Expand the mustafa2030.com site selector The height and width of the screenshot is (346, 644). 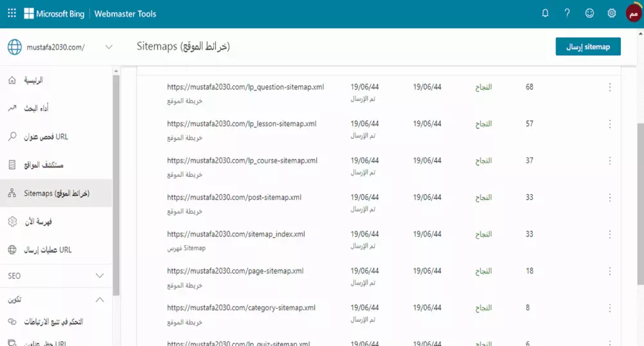[109, 47]
